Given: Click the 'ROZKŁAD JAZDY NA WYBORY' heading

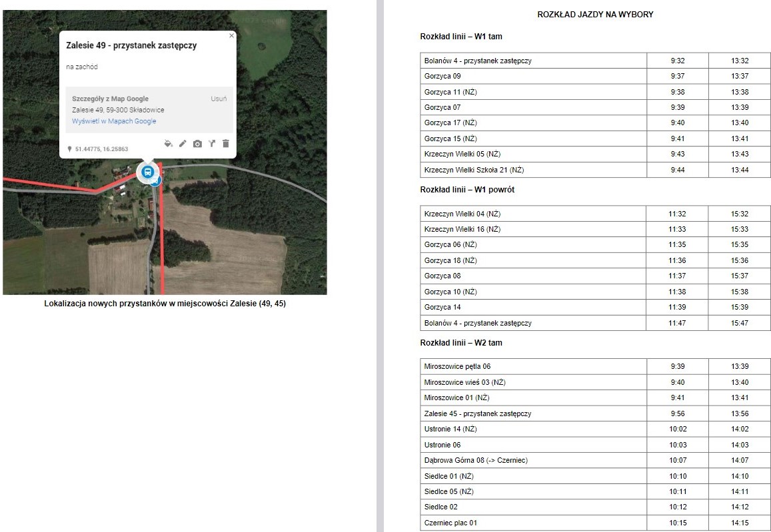Looking at the screenshot, I should click(595, 15).
